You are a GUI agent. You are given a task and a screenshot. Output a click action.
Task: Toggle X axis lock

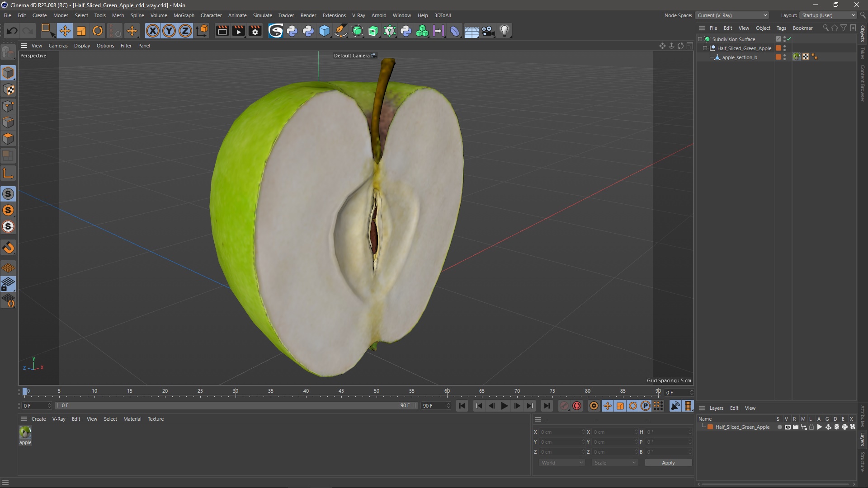click(153, 31)
